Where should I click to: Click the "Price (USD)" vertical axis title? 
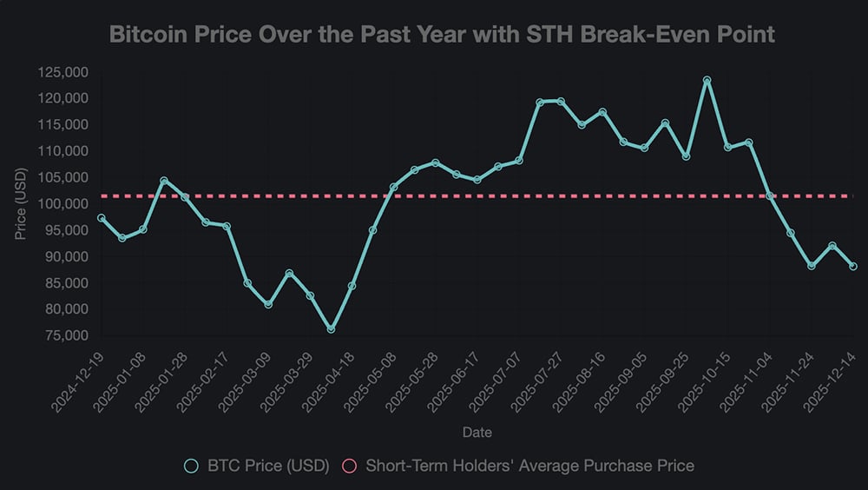pos(22,205)
